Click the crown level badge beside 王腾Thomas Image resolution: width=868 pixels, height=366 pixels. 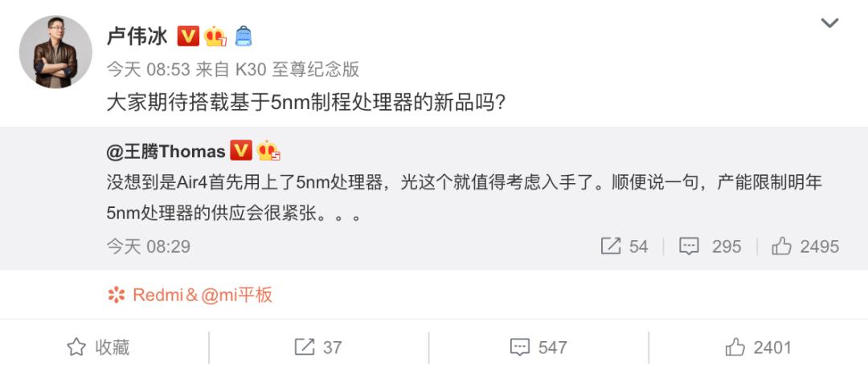click(268, 150)
